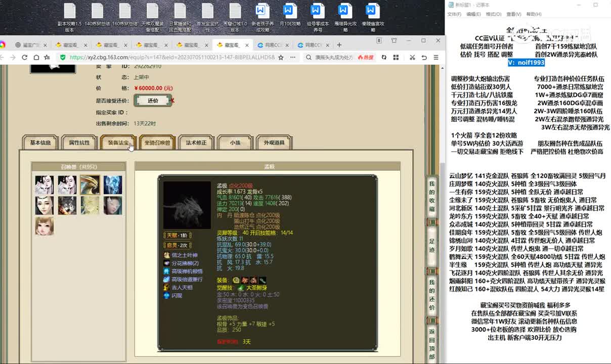Screen dimensions: 611x364
Task: Click the 闪现 skill icon
Action: (x=167, y=296)
